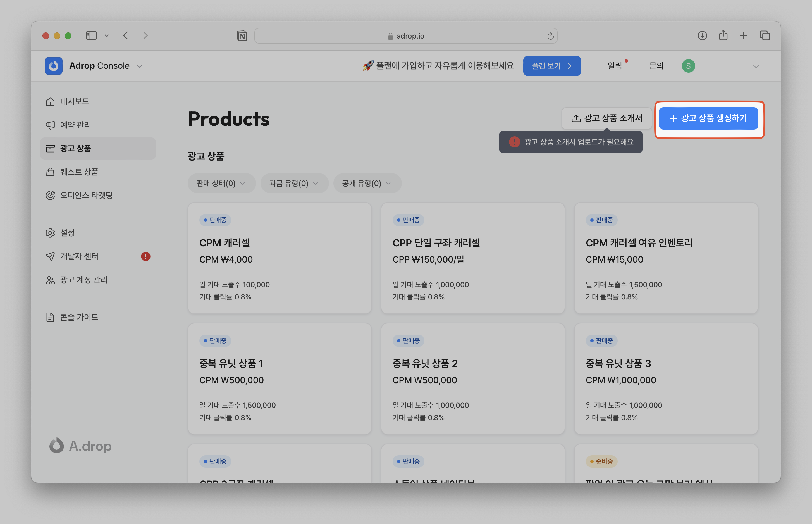Toggle the Safari sidebar icon
Screen dimensions: 812x524
[91, 36]
